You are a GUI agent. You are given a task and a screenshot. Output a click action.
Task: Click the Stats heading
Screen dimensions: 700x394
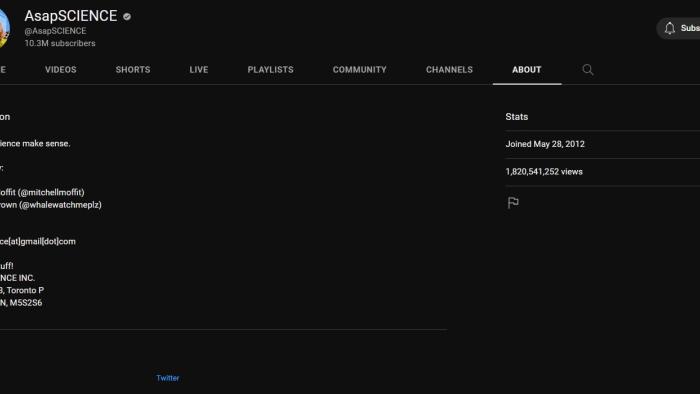coord(517,116)
